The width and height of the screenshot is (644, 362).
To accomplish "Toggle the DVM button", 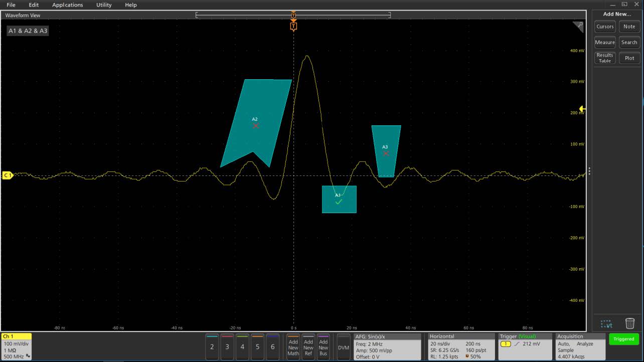I will pos(343,346).
